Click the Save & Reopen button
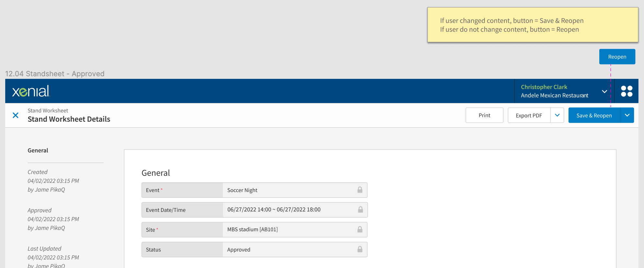 pyautogui.click(x=594, y=116)
